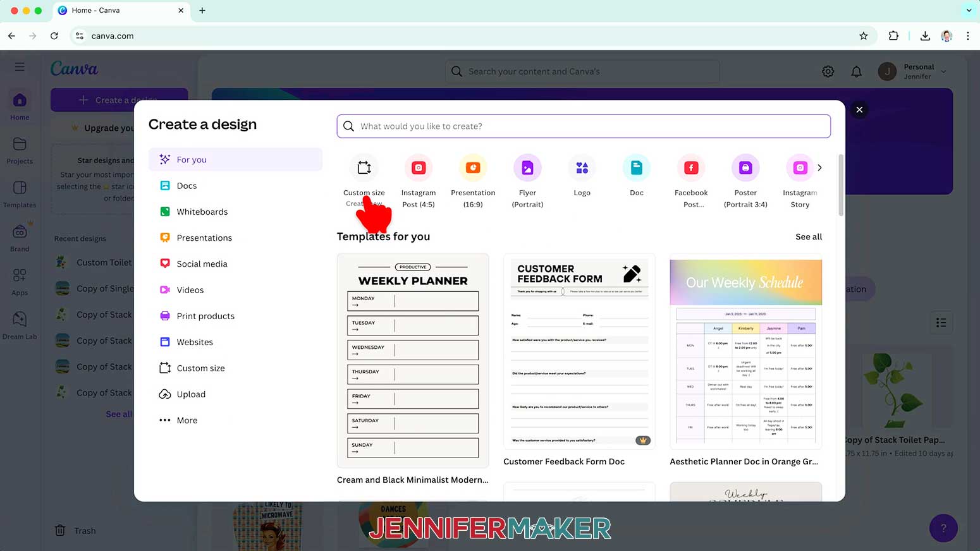Click 'Customer Feedback Form Doc' title
980x551 pixels.
(564, 461)
